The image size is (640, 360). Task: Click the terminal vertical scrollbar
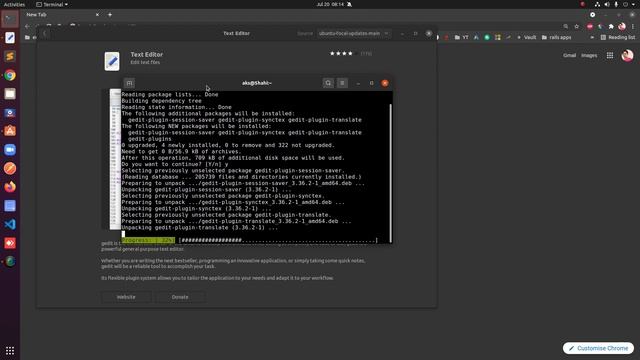391,173
